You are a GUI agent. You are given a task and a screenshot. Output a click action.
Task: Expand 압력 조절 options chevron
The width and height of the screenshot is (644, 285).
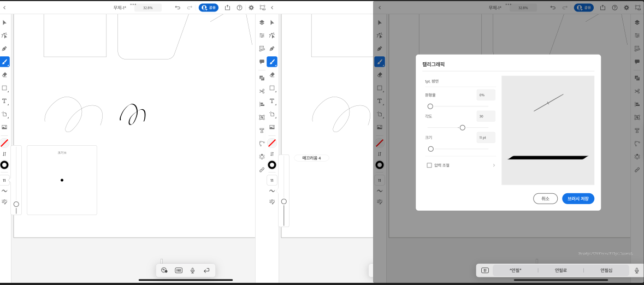point(494,165)
